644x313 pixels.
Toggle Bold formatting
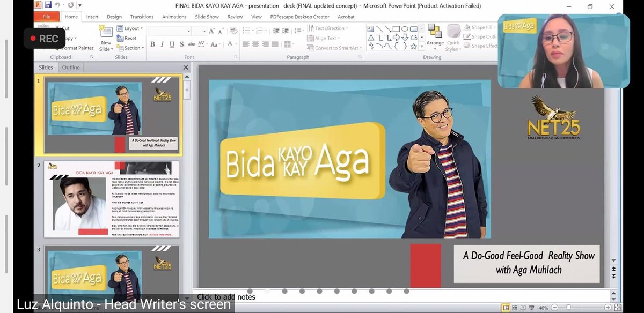coord(152,44)
